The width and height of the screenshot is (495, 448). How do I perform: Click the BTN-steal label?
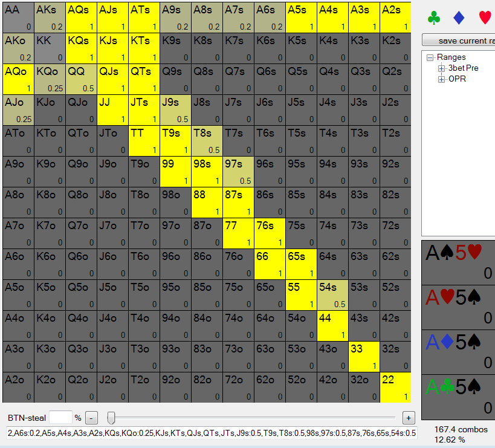tap(27, 418)
